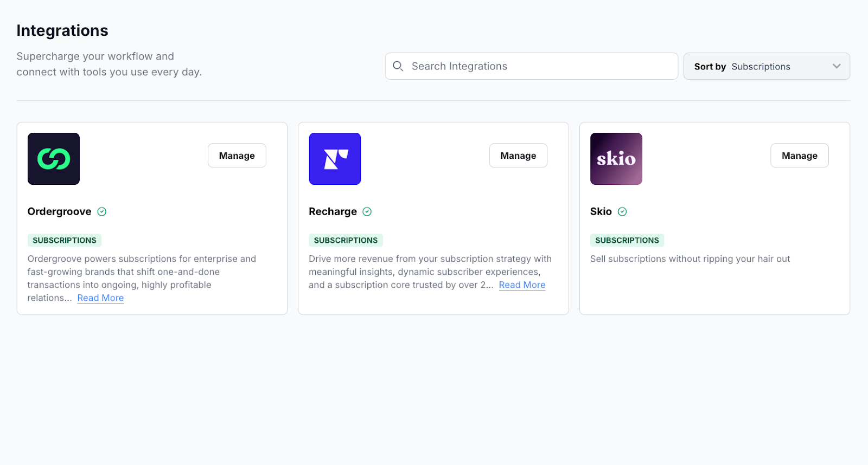
Task: Open Read More for Recharge description
Action: (x=522, y=285)
